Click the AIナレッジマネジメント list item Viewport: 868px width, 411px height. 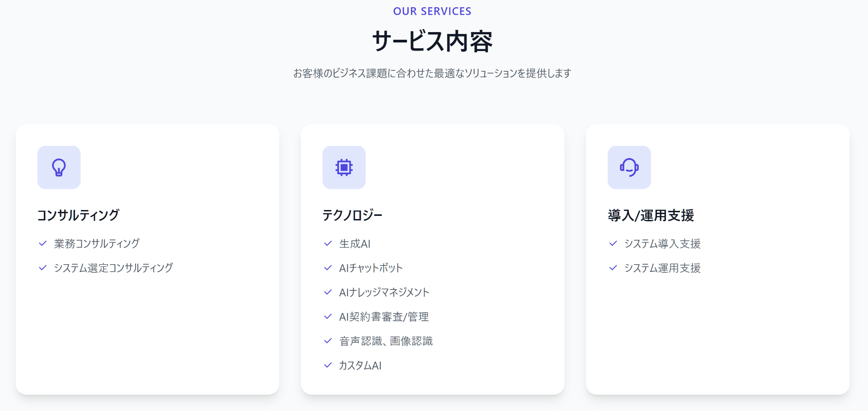pyautogui.click(x=384, y=292)
